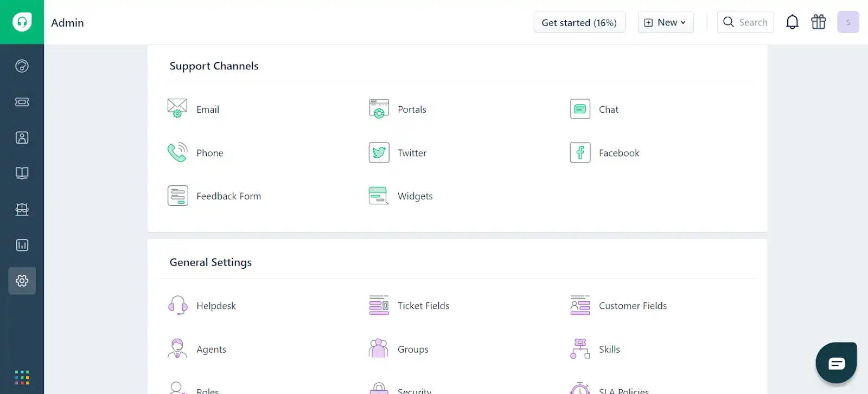Image resolution: width=868 pixels, height=394 pixels.
Task: Open the Twitter settings link
Action: [412, 153]
